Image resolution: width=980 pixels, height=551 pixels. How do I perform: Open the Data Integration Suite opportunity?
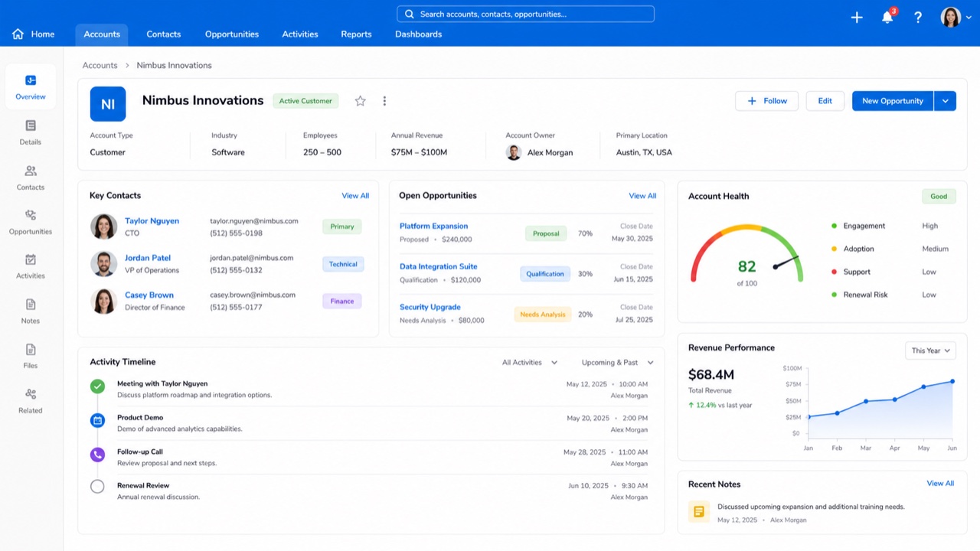[x=438, y=267]
